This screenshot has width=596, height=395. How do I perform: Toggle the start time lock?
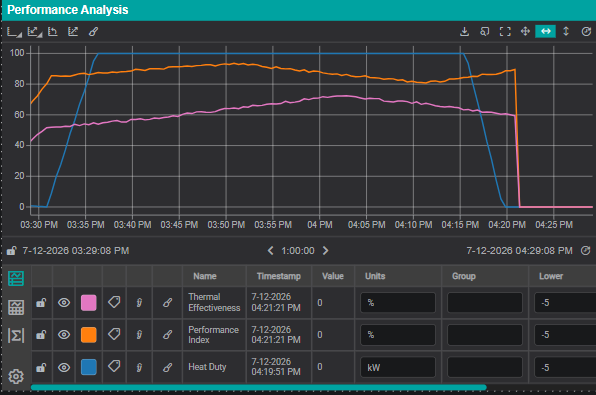point(11,251)
